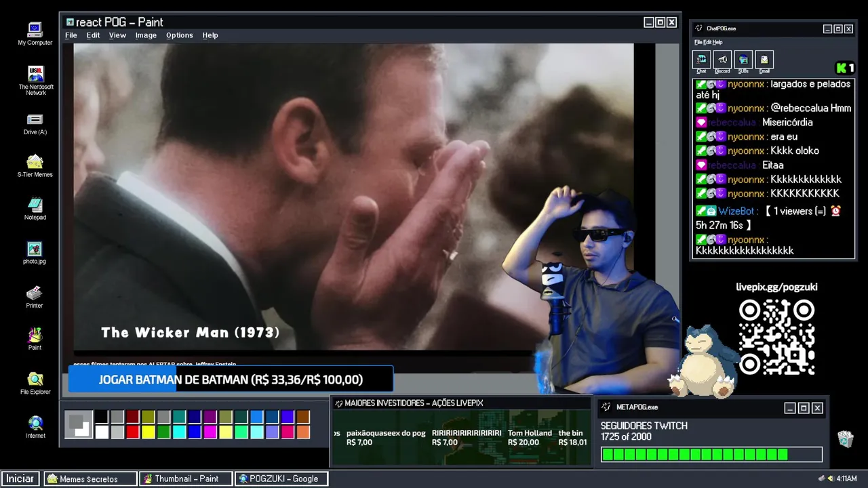Select the bright red color swatch

[133, 432]
